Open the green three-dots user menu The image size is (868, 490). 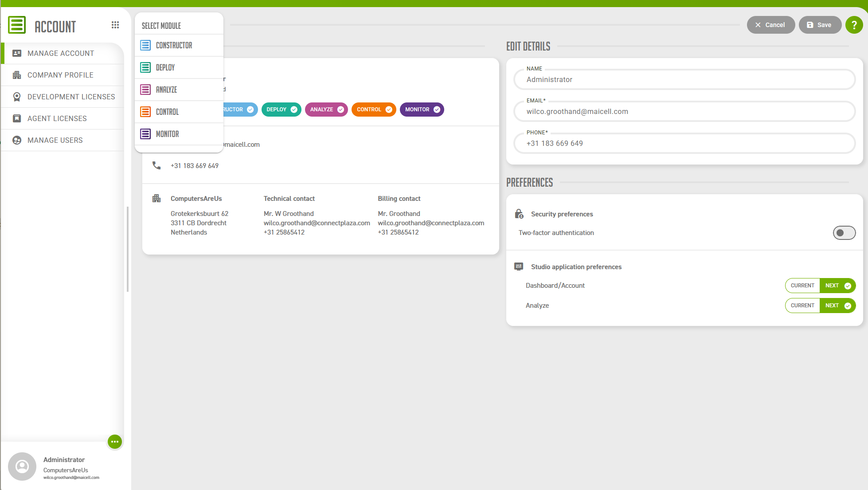[115, 442]
